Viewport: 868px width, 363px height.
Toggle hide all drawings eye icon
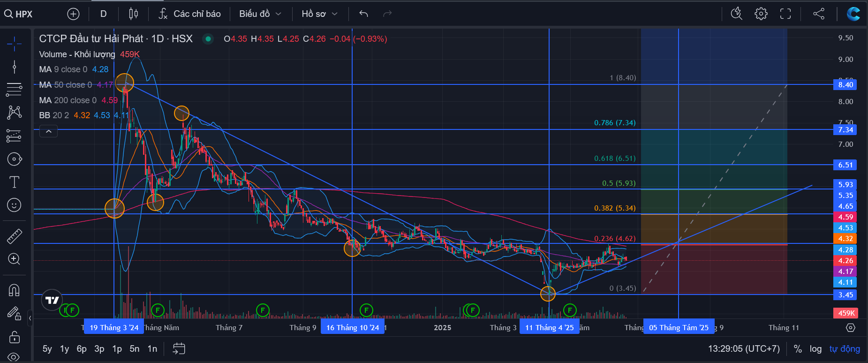pyautogui.click(x=14, y=356)
